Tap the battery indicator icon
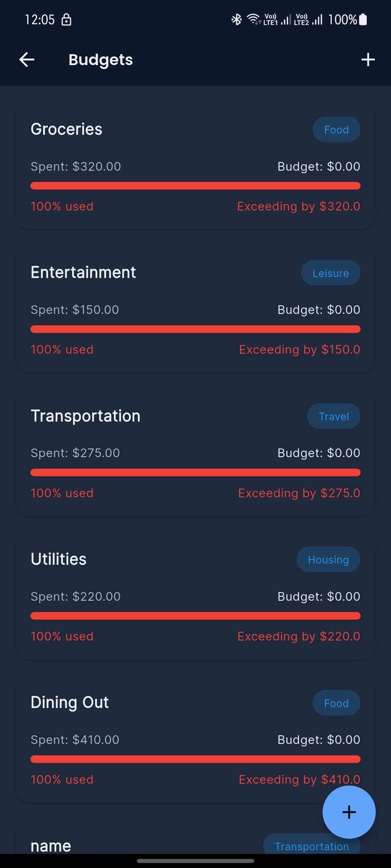391x868 pixels. pos(363,20)
